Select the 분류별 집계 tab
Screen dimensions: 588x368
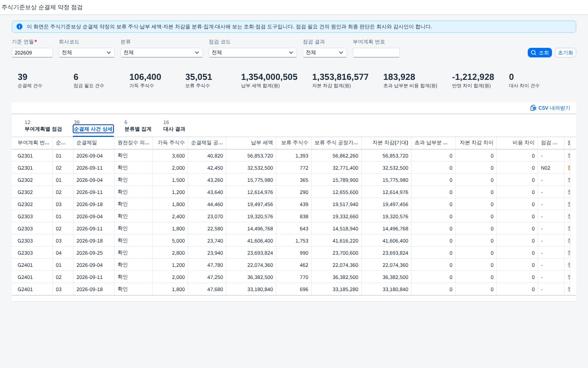[138, 129]
